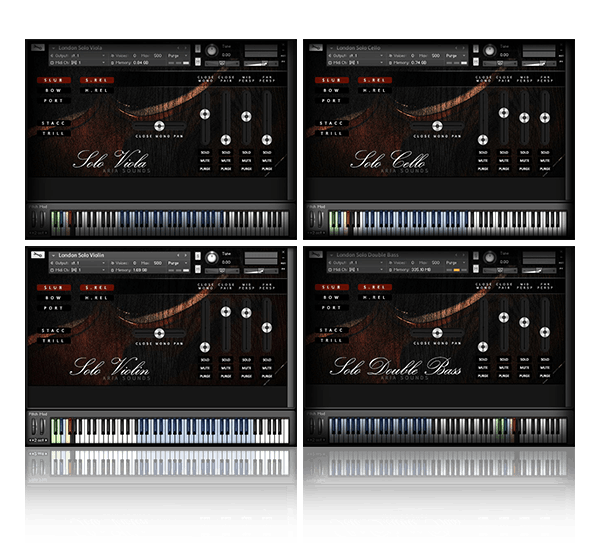Go to next instrument arrow in Viola header
600x543 pixels.
click(186, 48)
